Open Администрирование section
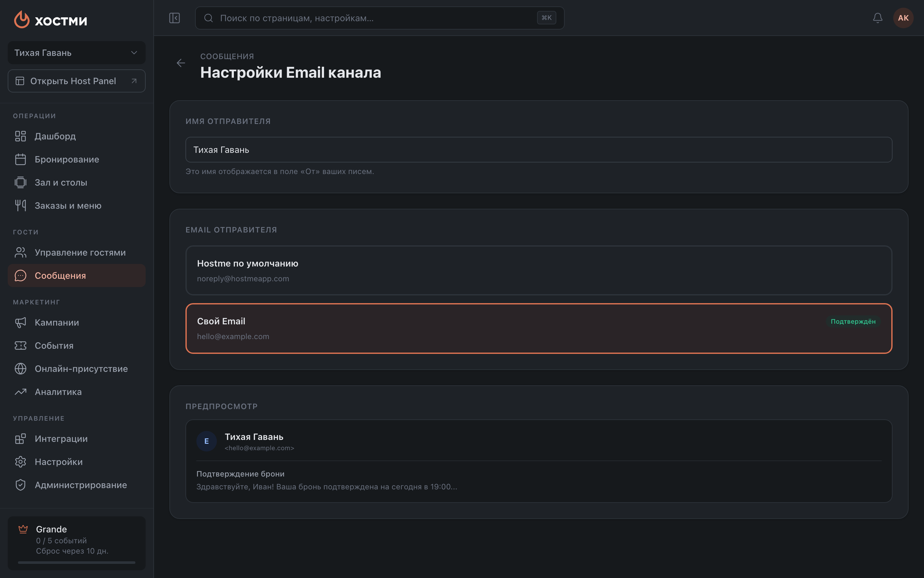Image resolution: width=924 pixels, height=578 pixels. point(76,485)
